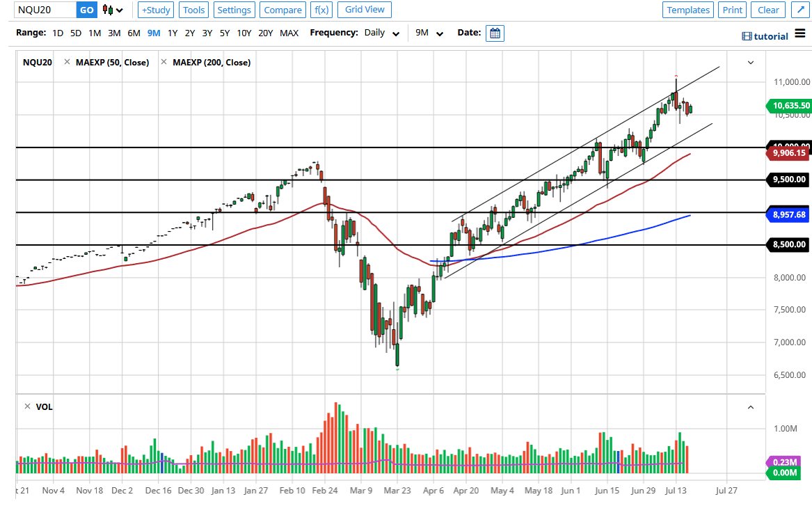Remove the VOL study from the chart
This screenshot has width=812, height=506.
(x=27, y=406)
